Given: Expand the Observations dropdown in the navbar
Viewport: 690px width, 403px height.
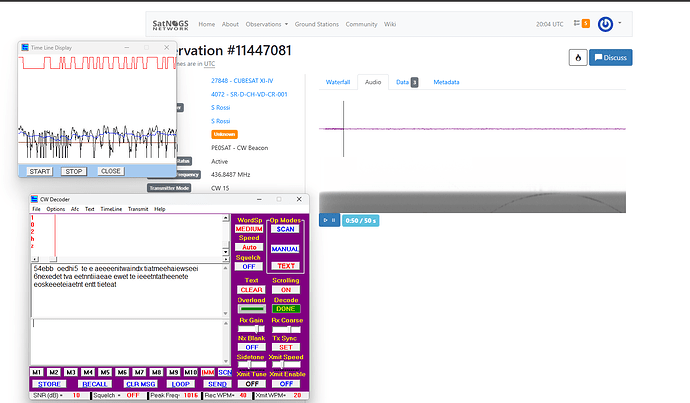Looking at the screenshot, I should pyautogui.click(x=267, y=24).
